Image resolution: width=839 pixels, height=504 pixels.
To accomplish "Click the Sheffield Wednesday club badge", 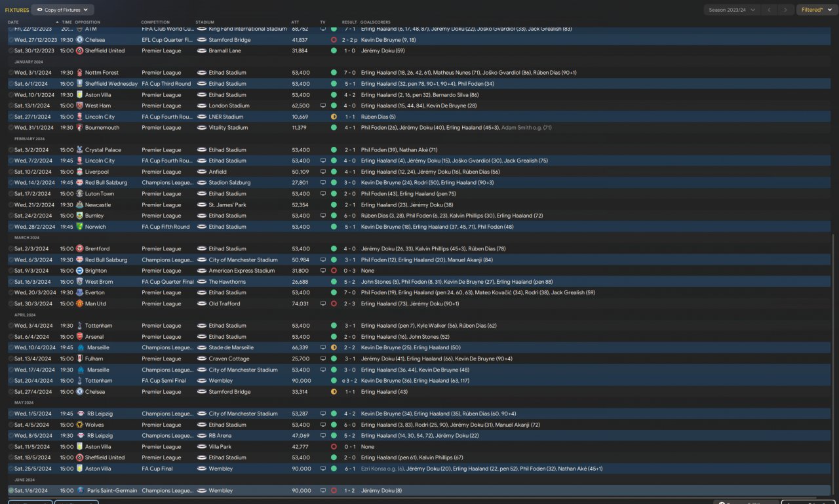I will pos(79,84).
